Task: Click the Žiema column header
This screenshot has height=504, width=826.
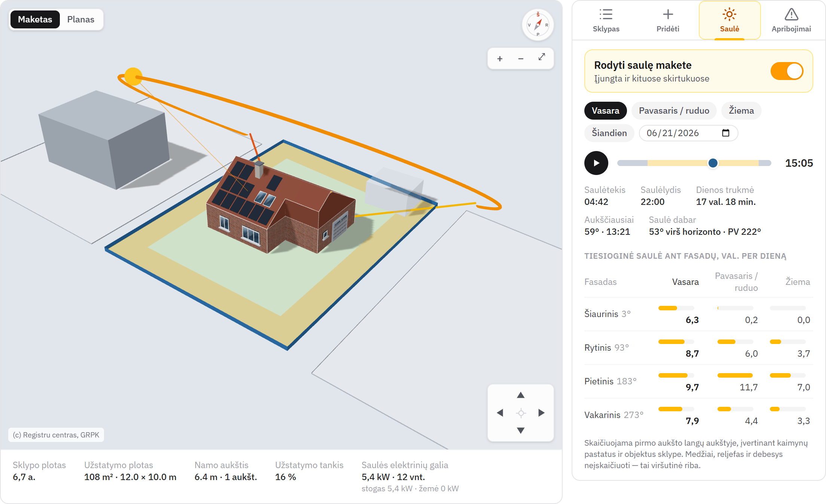Action: [x=798, y=282]
